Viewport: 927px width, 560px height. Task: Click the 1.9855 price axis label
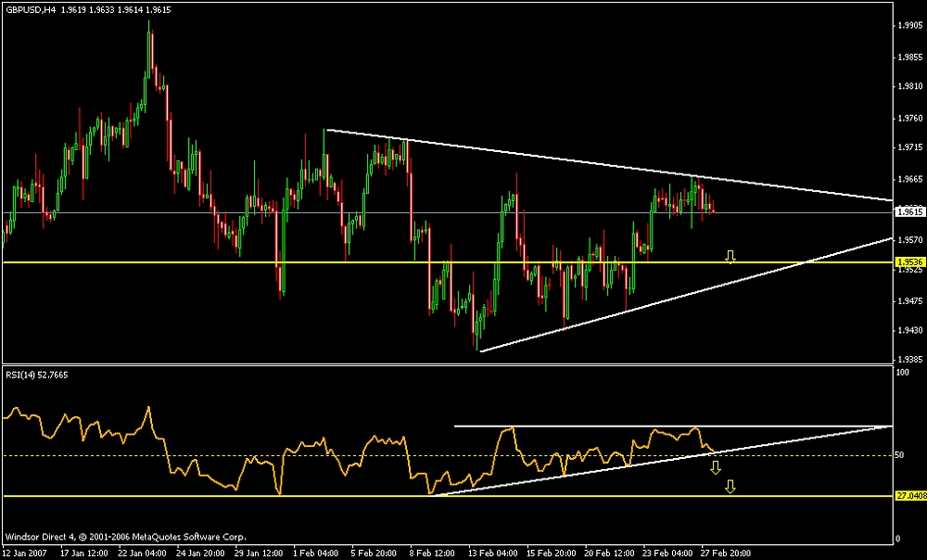(909, 57)
